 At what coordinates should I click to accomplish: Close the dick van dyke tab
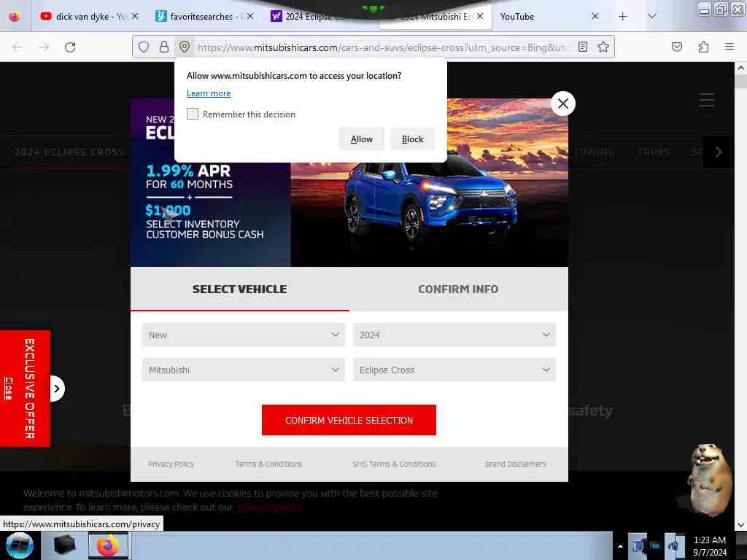135,16
